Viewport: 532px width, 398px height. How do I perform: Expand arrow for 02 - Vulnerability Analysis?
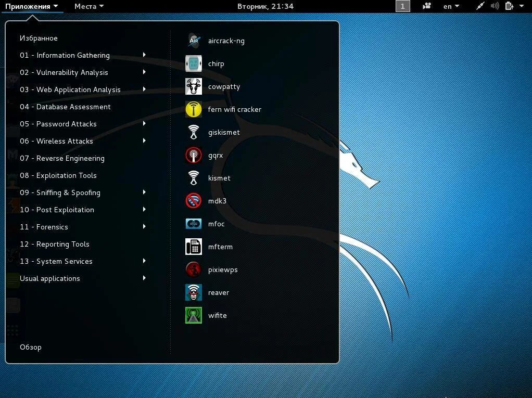(x=144, y=72)
